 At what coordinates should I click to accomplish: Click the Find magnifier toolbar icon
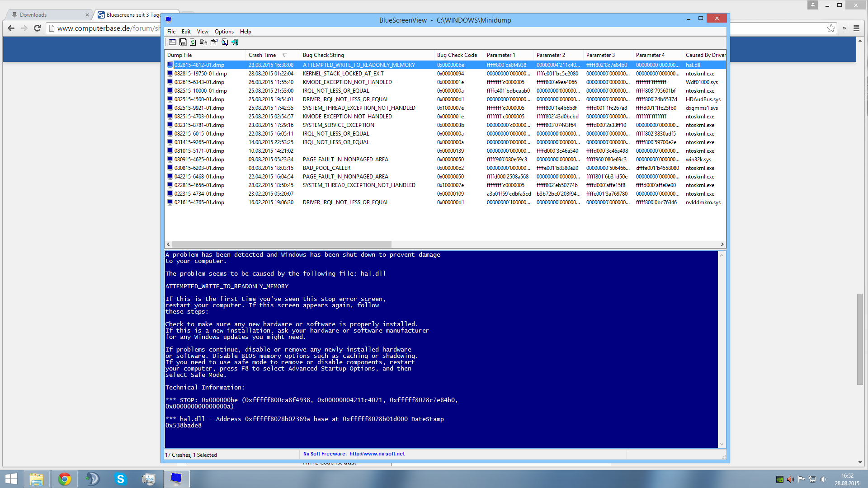pyautogui.click(x=225, y=42)
